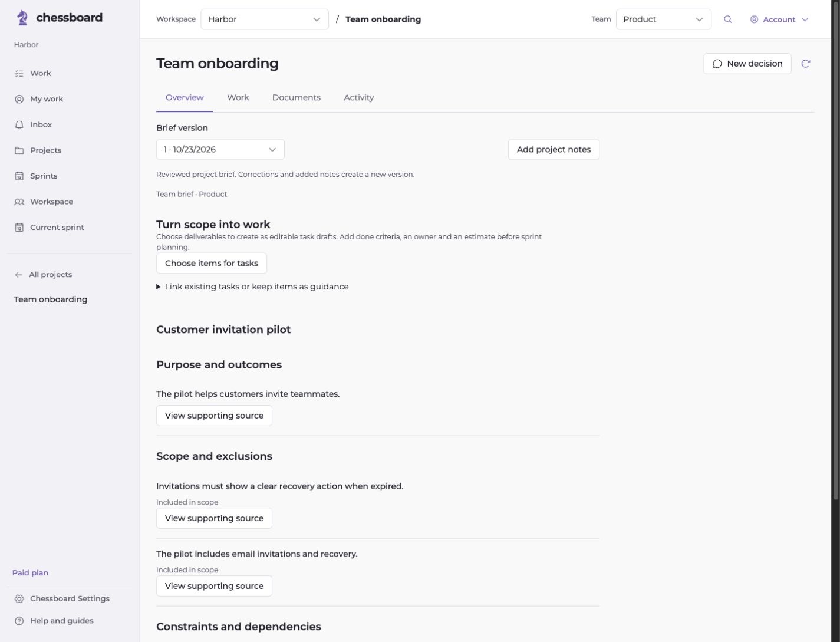Click the refresh icon next to New decision
Screen dimensions: 840x642
(806, 64)
